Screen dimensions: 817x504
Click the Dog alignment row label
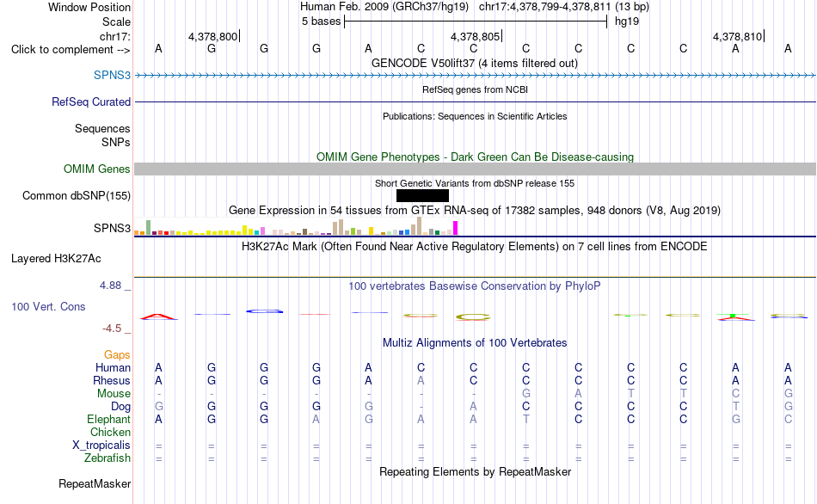point(121,407)
